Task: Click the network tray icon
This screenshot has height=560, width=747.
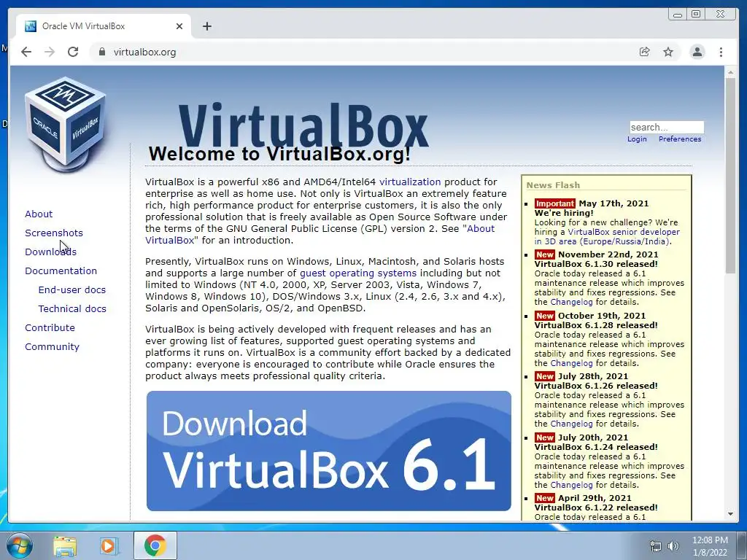Action: click(656, 546)
